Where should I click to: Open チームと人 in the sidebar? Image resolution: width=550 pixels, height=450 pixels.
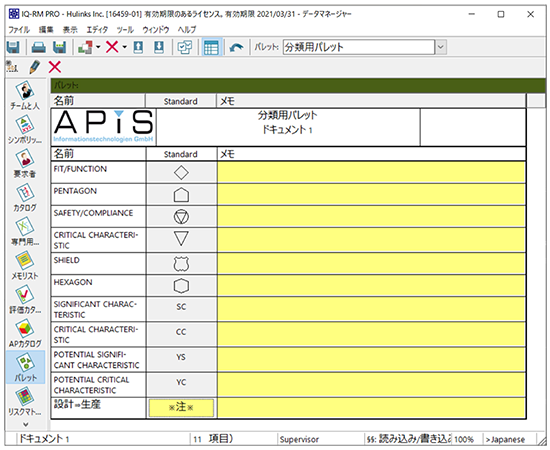click(x=25, y=96)
